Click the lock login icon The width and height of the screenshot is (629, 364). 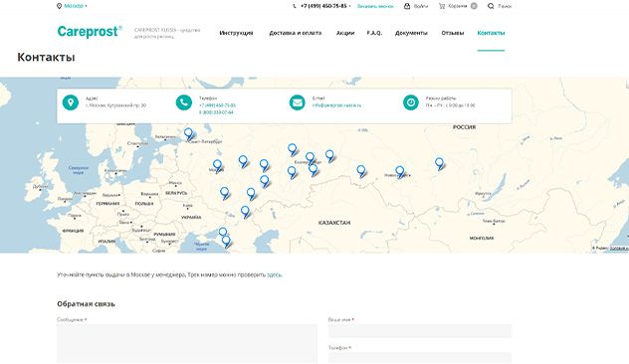point(407,6)
